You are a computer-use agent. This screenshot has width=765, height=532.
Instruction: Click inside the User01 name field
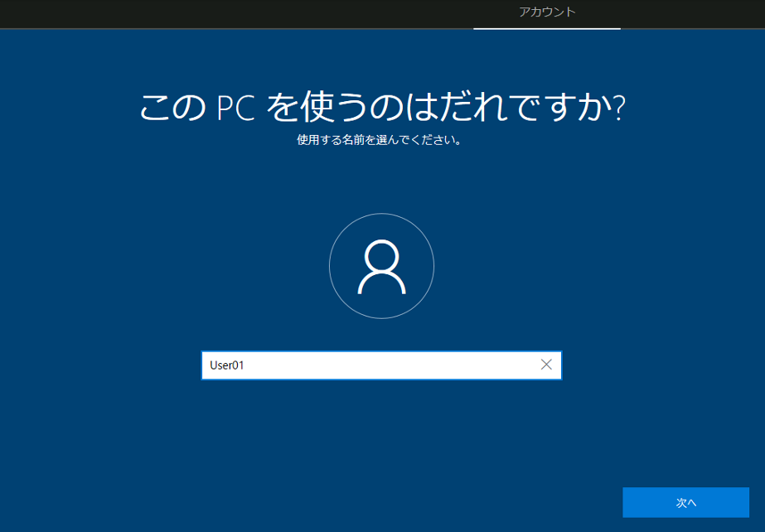pyautogui.click(x=373, y=365)
